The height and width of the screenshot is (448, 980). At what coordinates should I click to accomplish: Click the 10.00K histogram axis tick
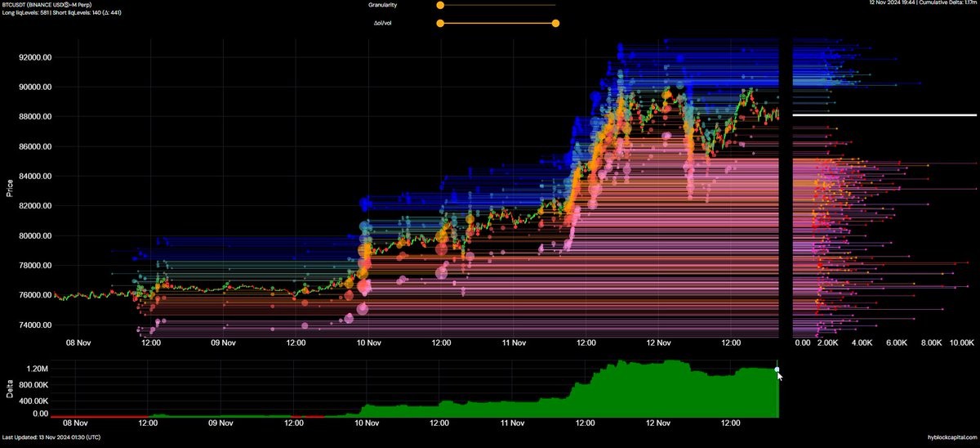pos(963,344)
